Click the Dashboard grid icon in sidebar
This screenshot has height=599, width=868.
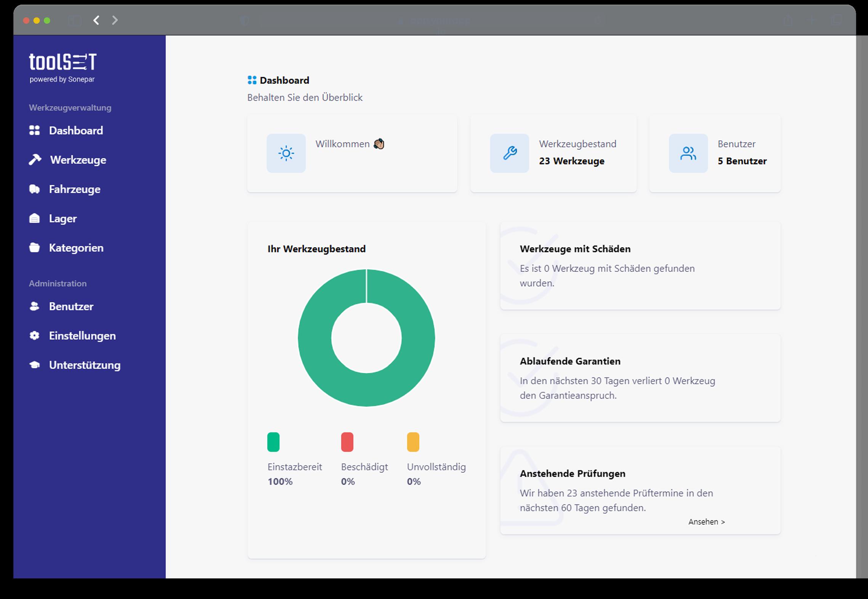pyautogui.click(x=34, y=130)
